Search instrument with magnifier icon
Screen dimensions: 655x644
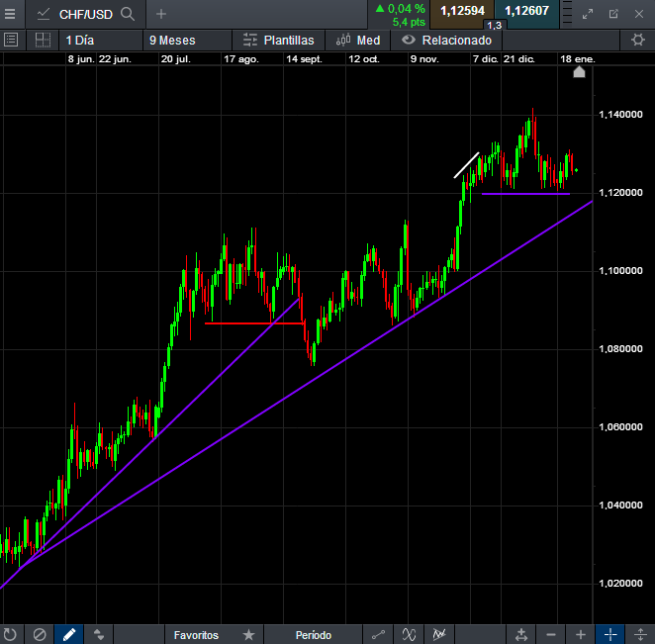click(x=128, y=14)
